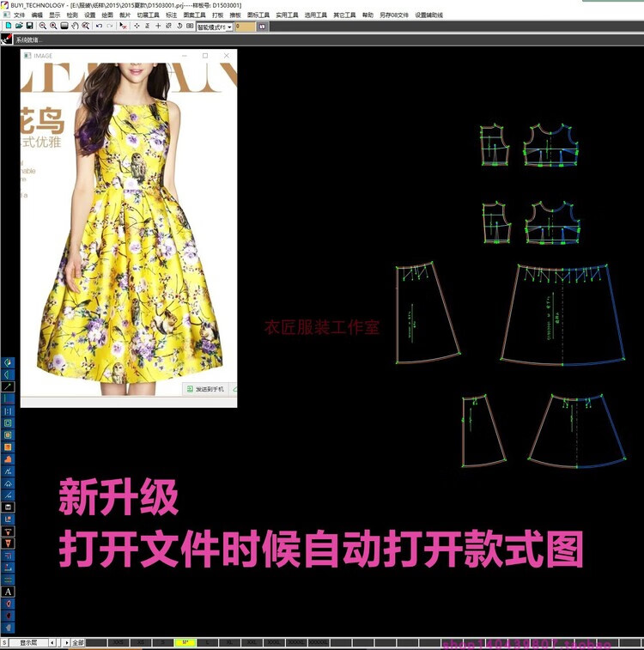
Task: Open the 切展工具 menu
Action: pyautogui.click(x=148, y=15)
